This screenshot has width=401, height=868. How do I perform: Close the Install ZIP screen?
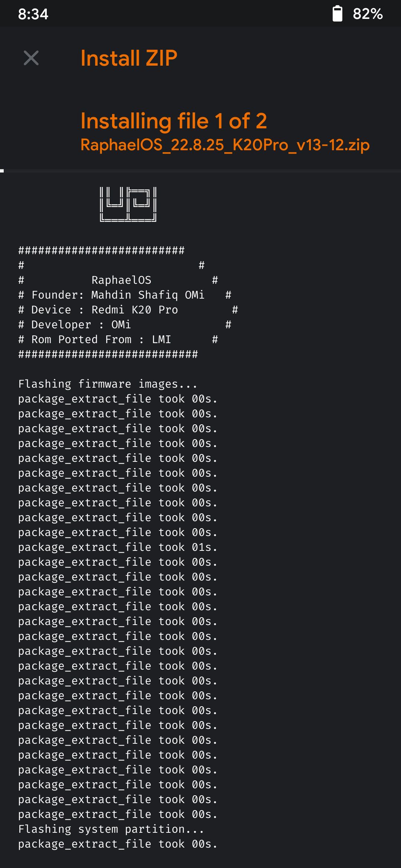click(x=31, y=58)
